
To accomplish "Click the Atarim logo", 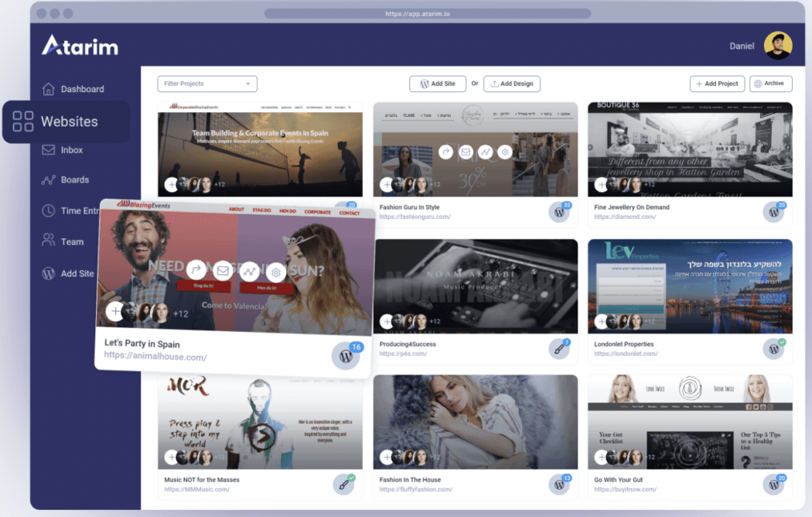I will coord(78,45).
